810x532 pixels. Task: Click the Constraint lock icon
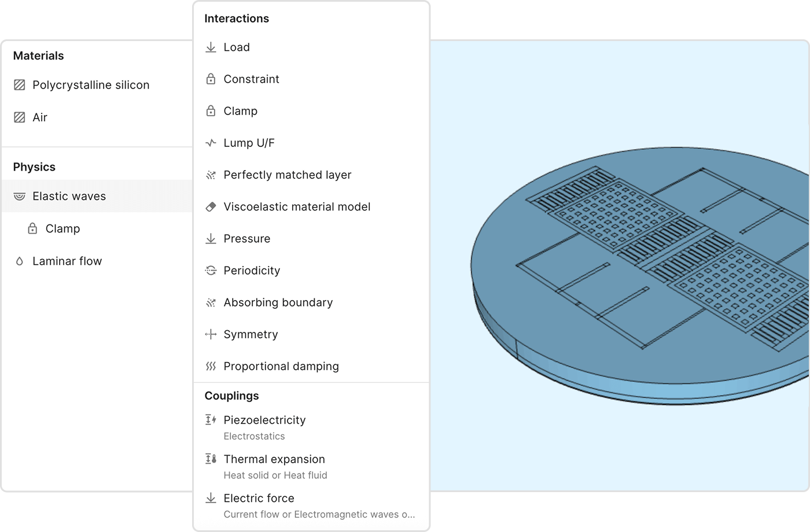[211, 79]
